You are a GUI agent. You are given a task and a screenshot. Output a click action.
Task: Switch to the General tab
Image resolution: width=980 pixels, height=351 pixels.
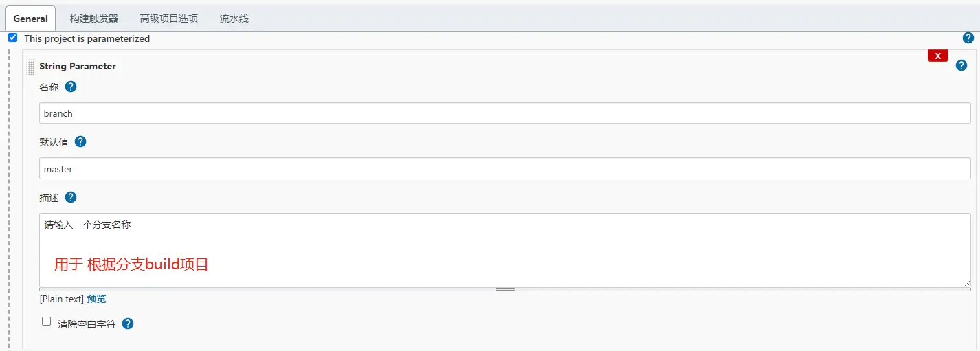click(31, 19)
